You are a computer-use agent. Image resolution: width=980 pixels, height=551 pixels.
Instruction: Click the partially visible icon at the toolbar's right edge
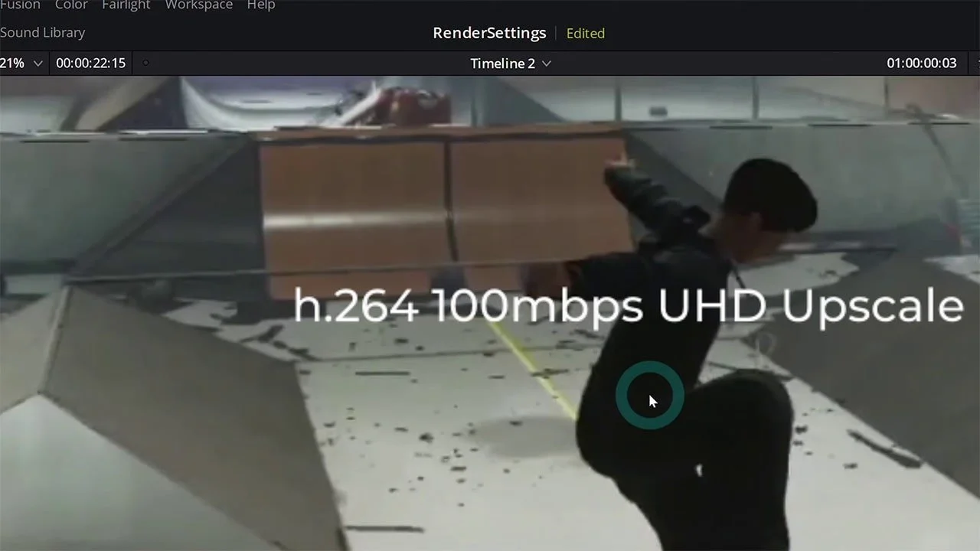(976, 64)
